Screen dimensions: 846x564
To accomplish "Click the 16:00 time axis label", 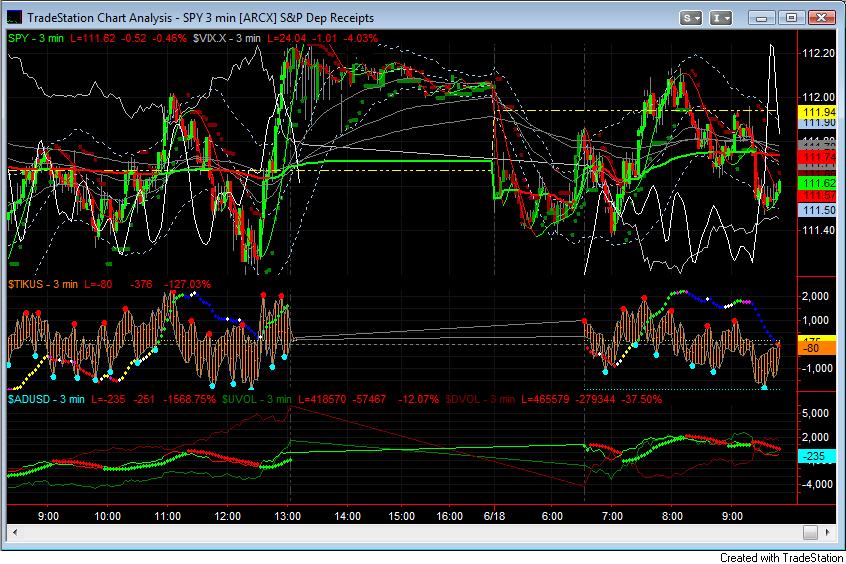I will tap(449, 516).
